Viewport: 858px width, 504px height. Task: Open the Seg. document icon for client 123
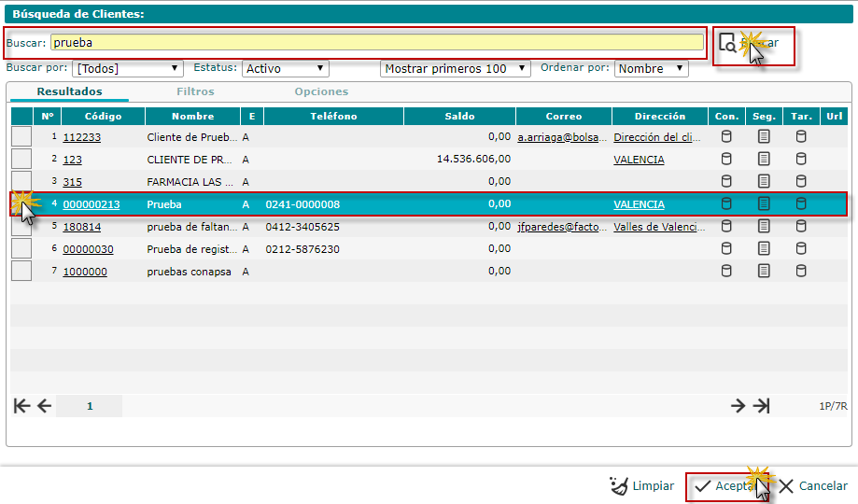click(x=764, y=160)
